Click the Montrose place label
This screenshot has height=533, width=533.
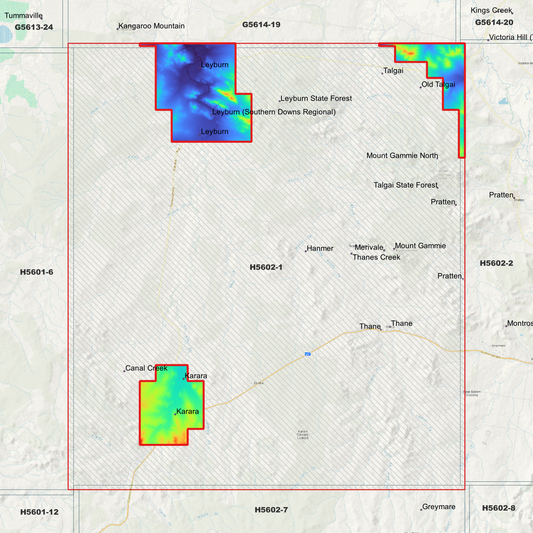click(520, 323)
